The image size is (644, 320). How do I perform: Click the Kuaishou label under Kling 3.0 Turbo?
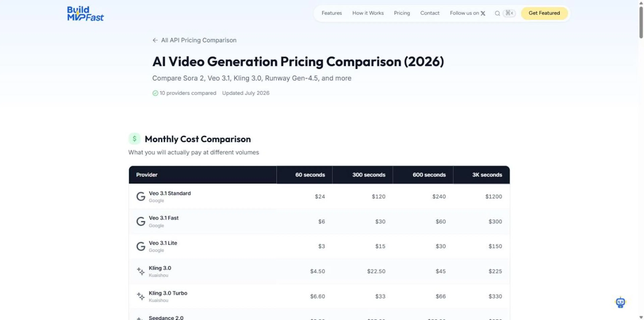click(158, 300)
